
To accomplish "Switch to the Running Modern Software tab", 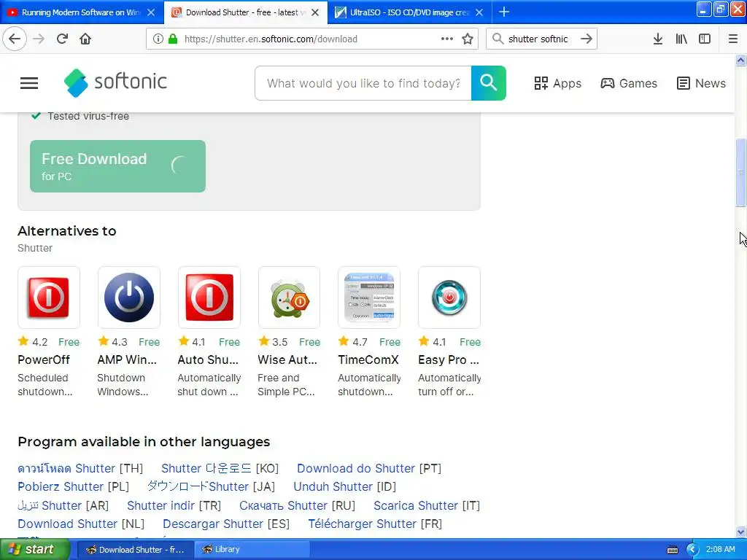I will [x=82, y=12].
